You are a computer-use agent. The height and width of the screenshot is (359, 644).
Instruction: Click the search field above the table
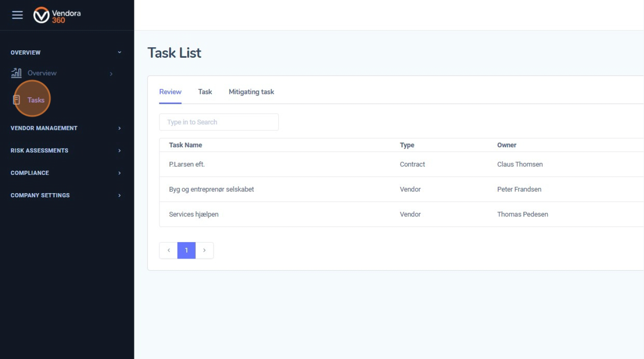(218, 122)
